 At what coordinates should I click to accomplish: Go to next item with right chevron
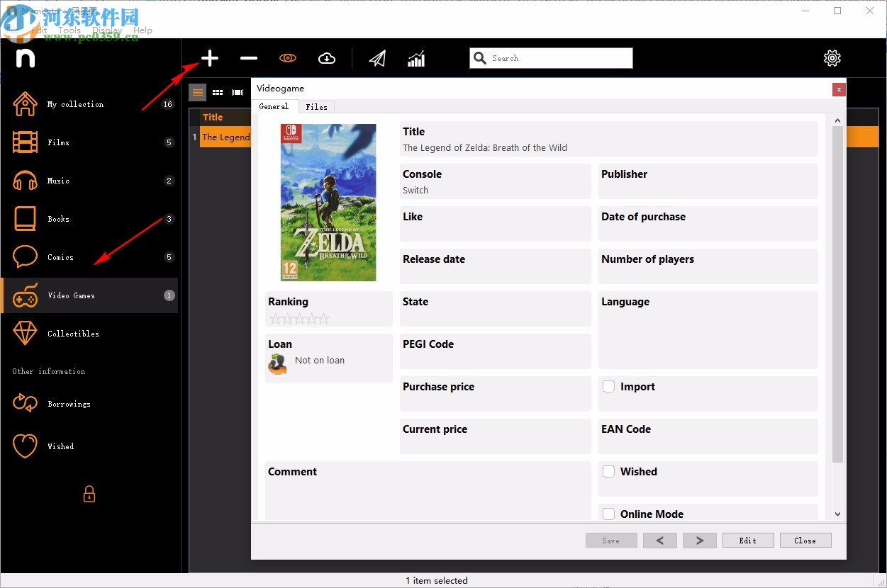tap(700, 541)
